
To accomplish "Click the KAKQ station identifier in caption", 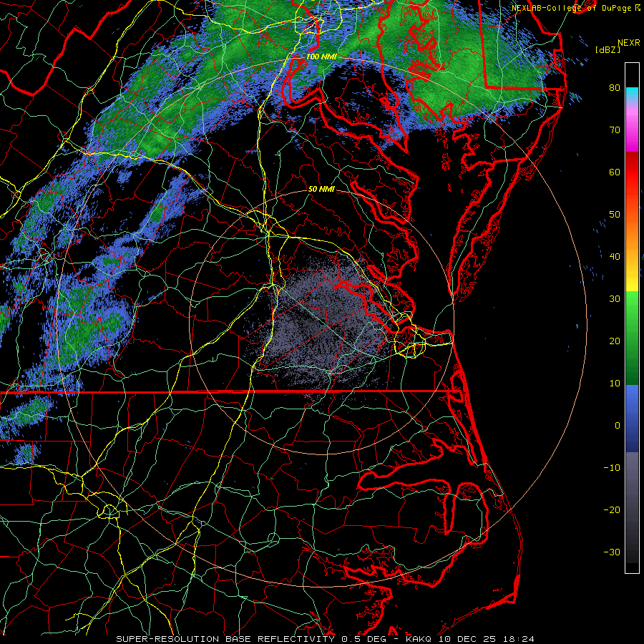I will point(419,639).
